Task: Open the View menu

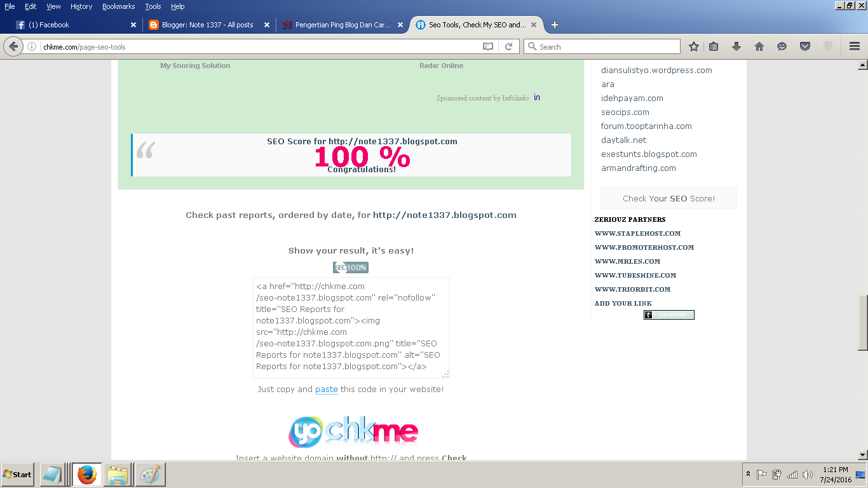Action: pos(53,6)
